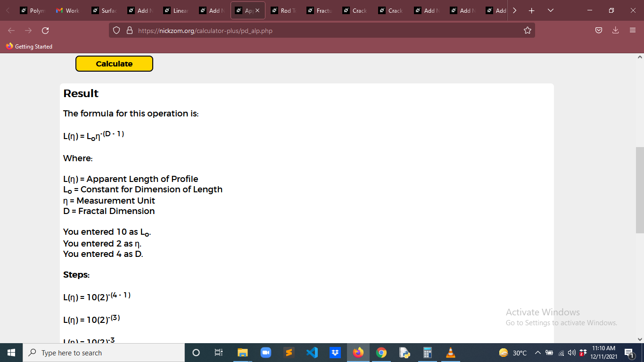644x362 pixels.
Task: Show hidden system tray icons
Action: click(537, 353)
